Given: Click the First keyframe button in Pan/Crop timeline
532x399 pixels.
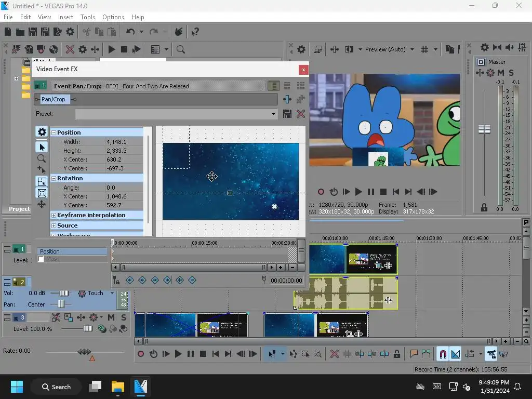Looking at the screenshot, I should [129, 280].
